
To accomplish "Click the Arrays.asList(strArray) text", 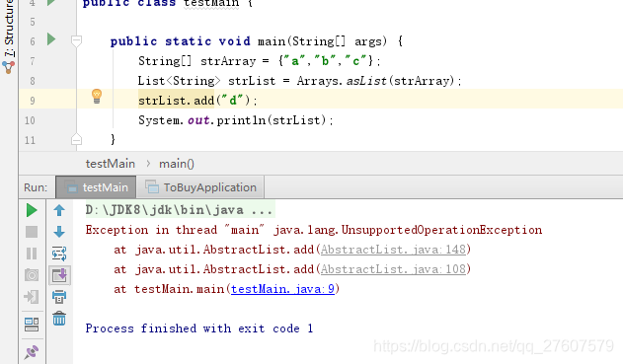I will click(375, 81).
